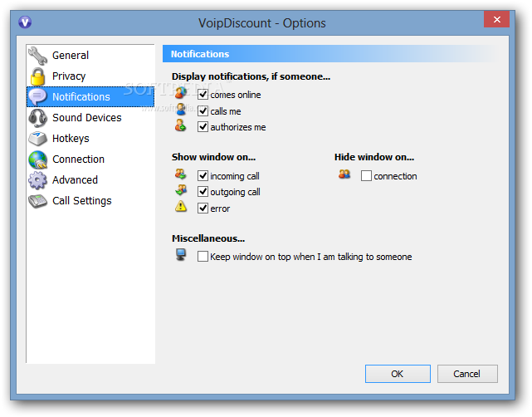Click the padlock icon beside Privacy
This screenshot has width=532, height=417.
click(x=37, y=76)
